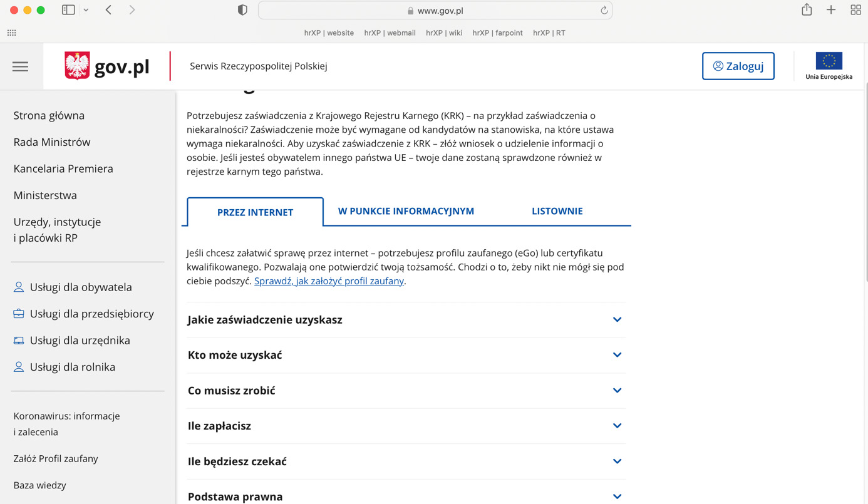This screenshot has height=504, width=868.
Task: Open a new tab with plus icon
Action: 831,10
